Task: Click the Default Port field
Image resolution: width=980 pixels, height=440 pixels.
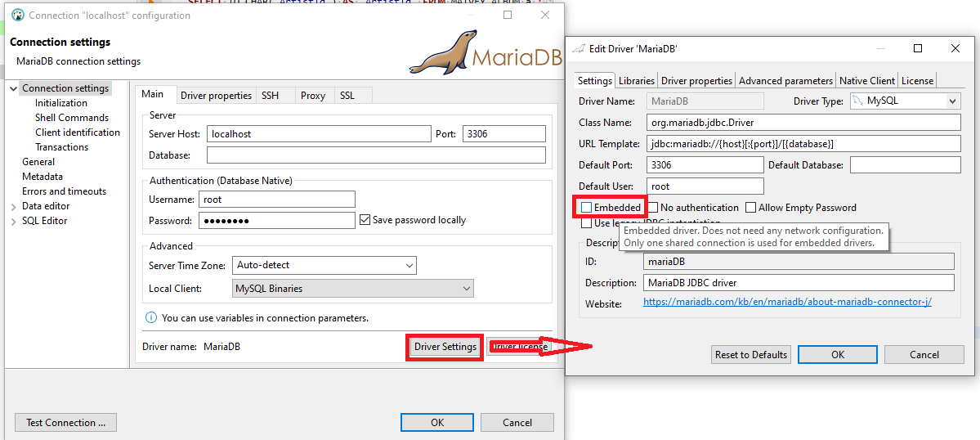Action: (x=705, y=165)
